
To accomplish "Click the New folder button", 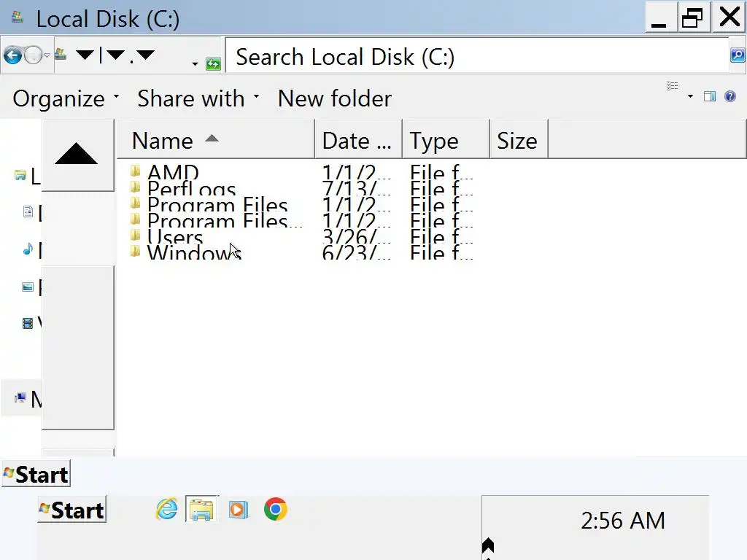I will (335, 98).
